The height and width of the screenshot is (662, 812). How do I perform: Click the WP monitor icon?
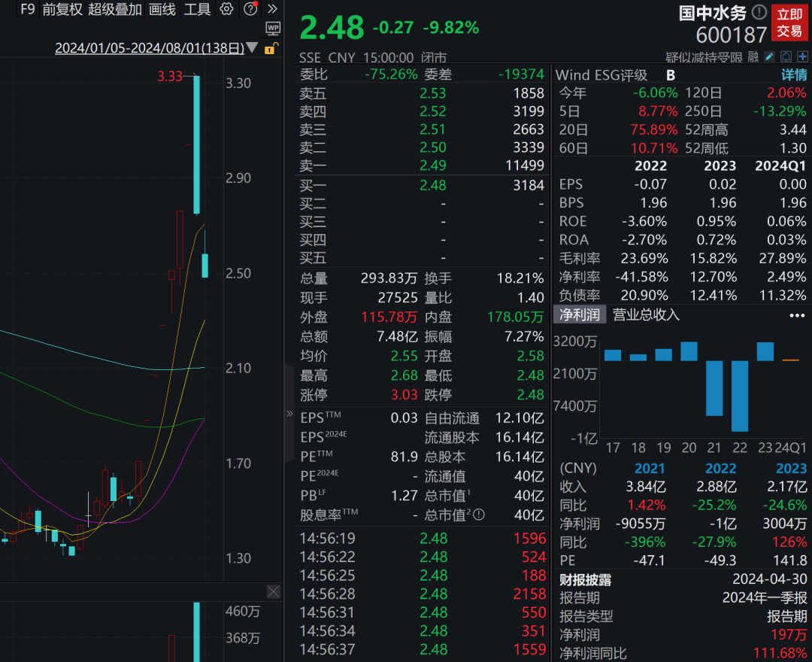[273, 29]
